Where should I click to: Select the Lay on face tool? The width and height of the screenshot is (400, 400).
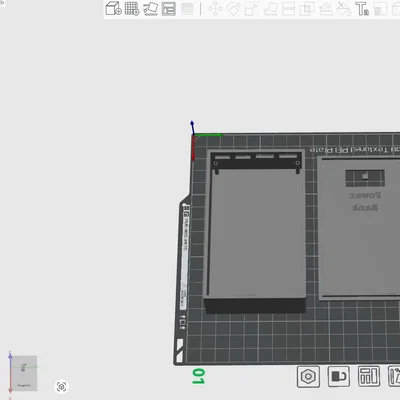[270, 9]
